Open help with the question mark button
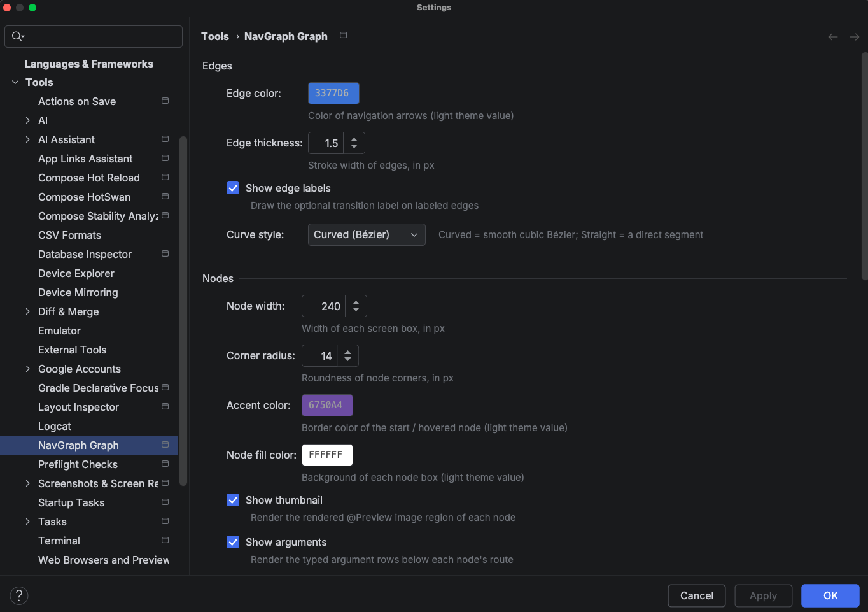Image resolution: width=868 pixels, height=612 pixels. (x=19, y=595)
